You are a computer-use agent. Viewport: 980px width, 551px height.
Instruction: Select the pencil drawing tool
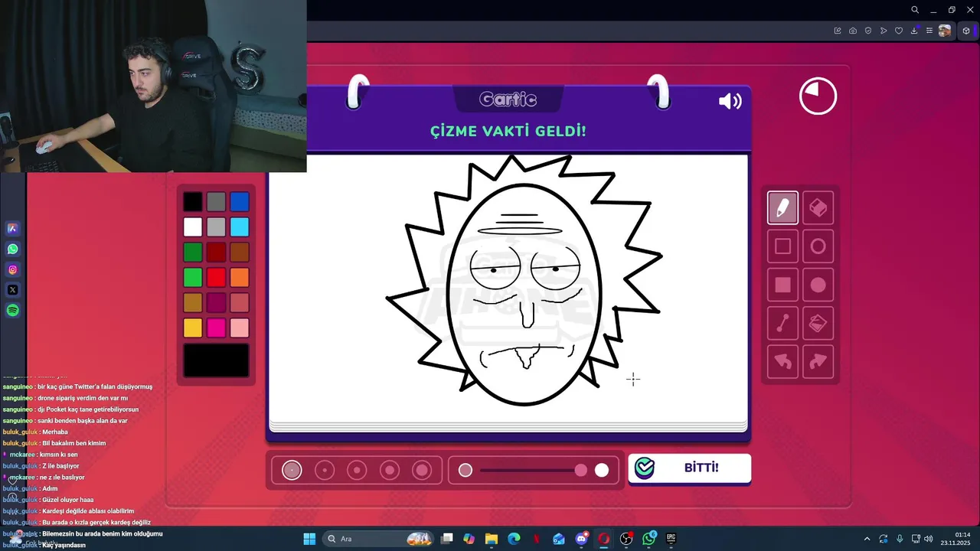coord(782,207)
